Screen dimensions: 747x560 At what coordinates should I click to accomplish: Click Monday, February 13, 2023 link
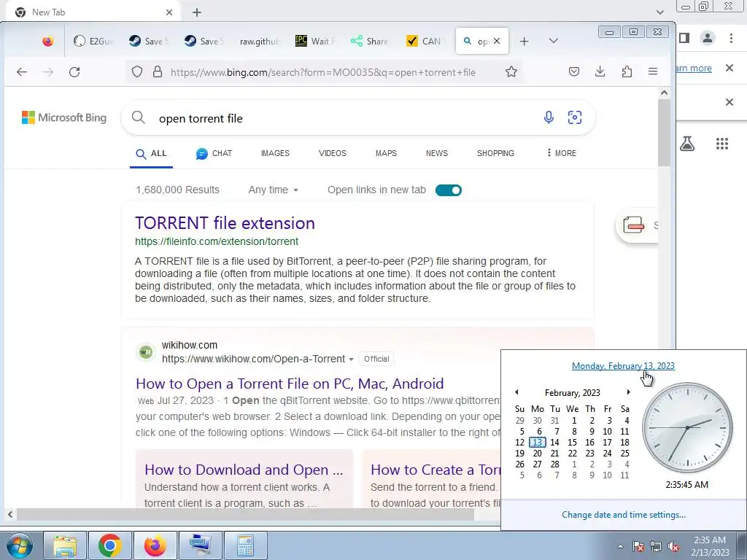623,366
